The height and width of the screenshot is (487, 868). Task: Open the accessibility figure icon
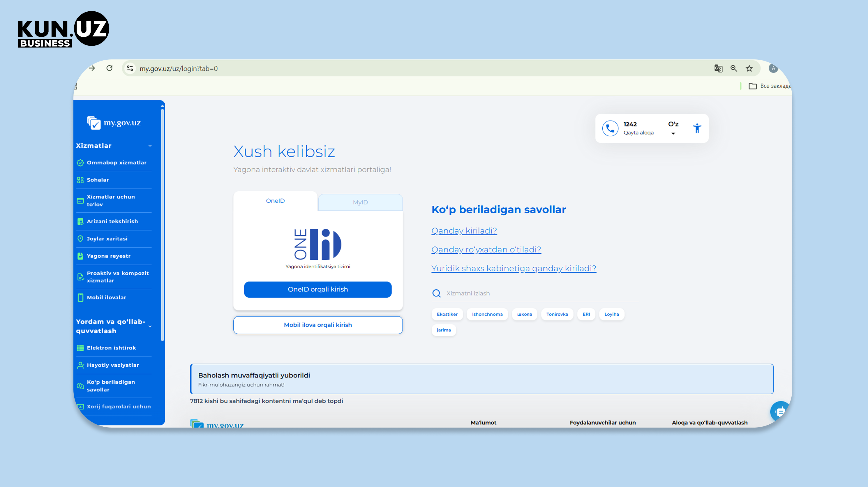pos(697,128)
